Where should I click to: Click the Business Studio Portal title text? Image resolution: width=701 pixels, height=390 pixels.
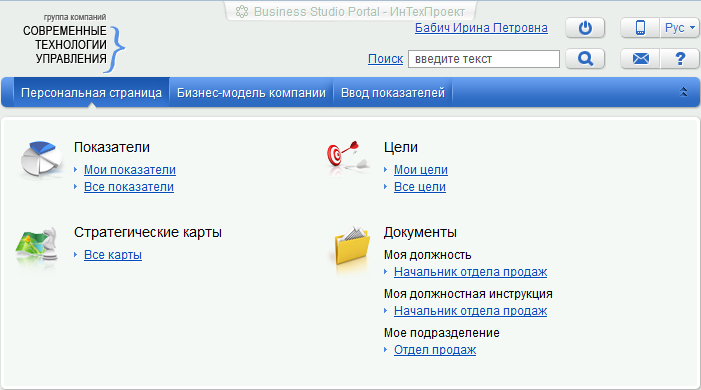coord(359,12)
